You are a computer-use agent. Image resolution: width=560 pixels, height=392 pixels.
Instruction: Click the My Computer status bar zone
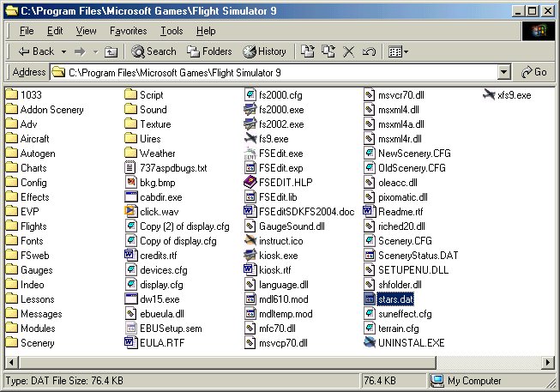click(x=491, y=381)
